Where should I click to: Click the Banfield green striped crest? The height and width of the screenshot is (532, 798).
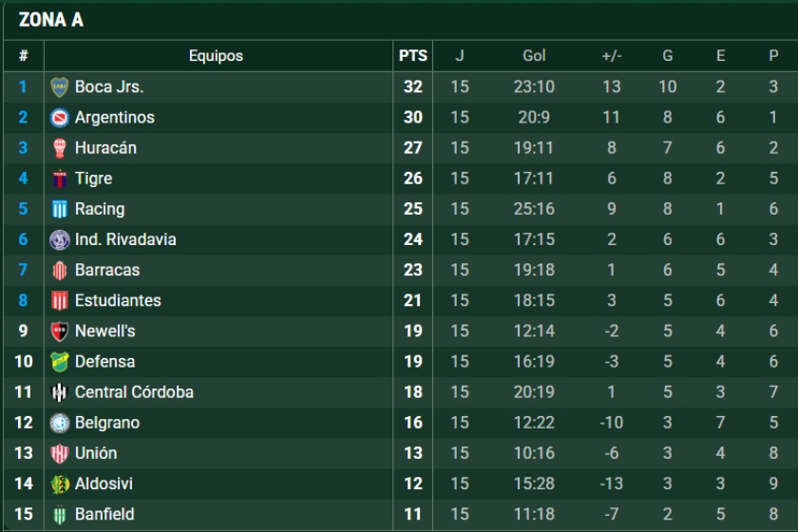coord(60,515)
